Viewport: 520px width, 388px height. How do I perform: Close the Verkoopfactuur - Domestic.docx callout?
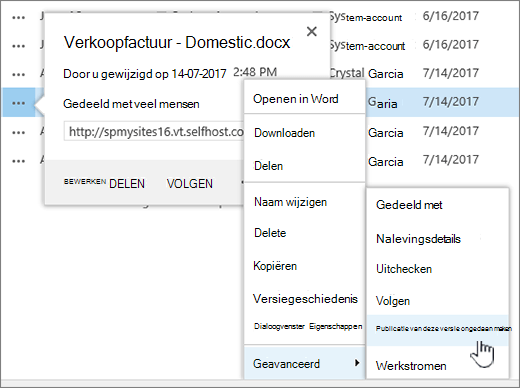(312, 32)
